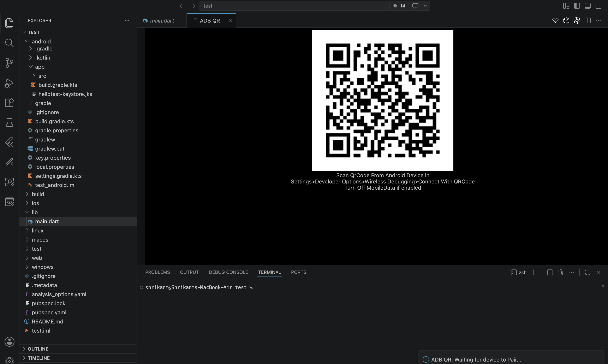Go back using the title bar arrow

[182, 6]
